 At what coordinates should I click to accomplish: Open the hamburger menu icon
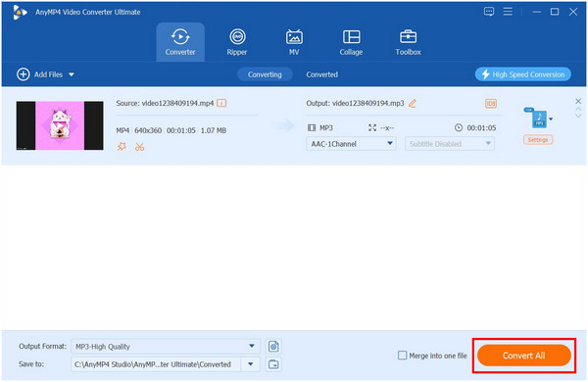508,12
